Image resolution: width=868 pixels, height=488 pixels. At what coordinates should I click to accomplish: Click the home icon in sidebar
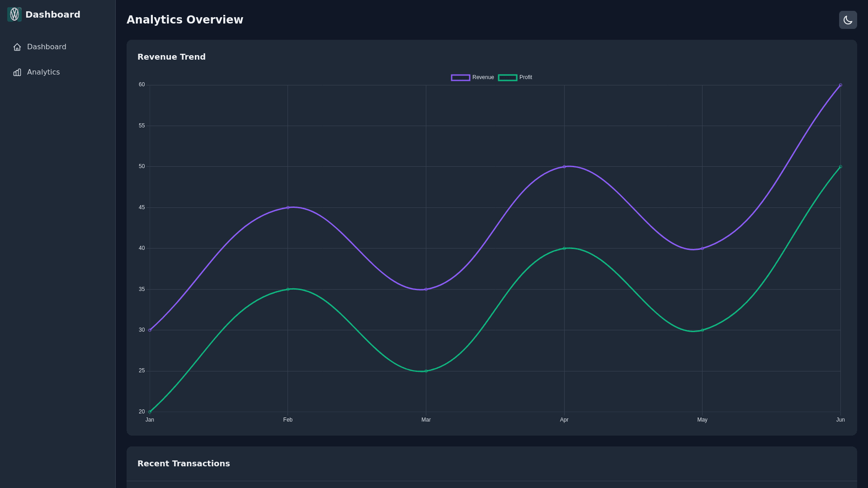17,47
